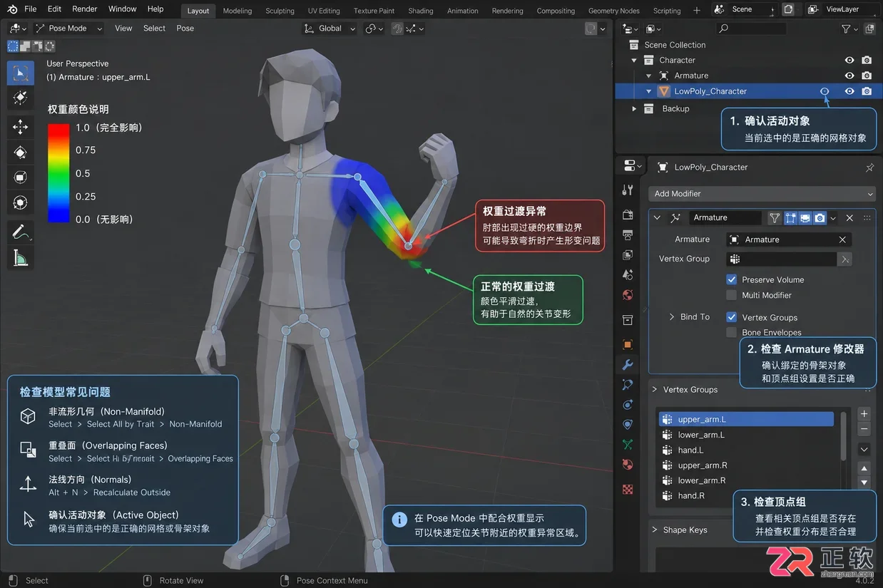Toggle Armature modifier edit mode display
Screen dimensions: 883x588
click(x=790, y=218)
